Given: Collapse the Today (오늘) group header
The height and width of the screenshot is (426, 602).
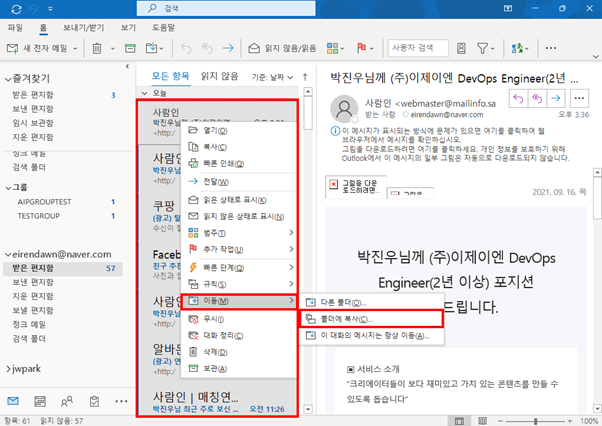Looking at the screenshot, I should coord(144,93).
